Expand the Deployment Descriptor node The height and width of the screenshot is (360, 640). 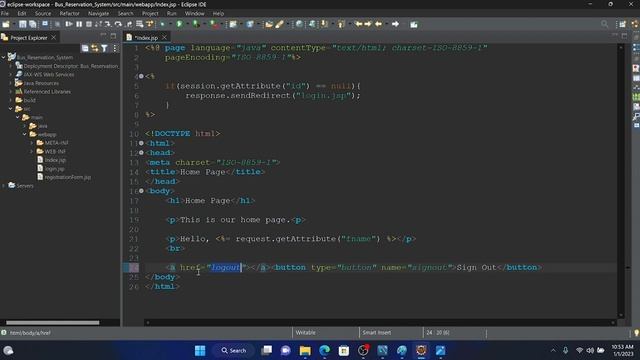(x=11, y=66)
